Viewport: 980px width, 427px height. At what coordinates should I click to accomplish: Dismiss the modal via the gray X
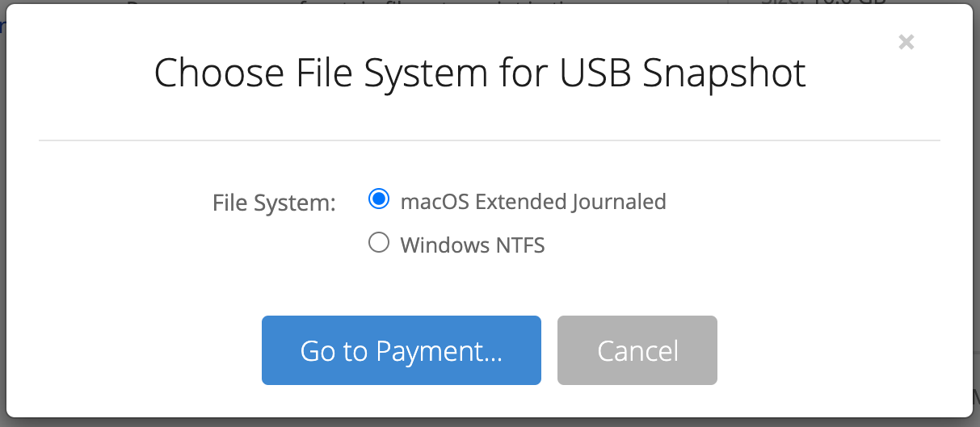tap(906, 42)
